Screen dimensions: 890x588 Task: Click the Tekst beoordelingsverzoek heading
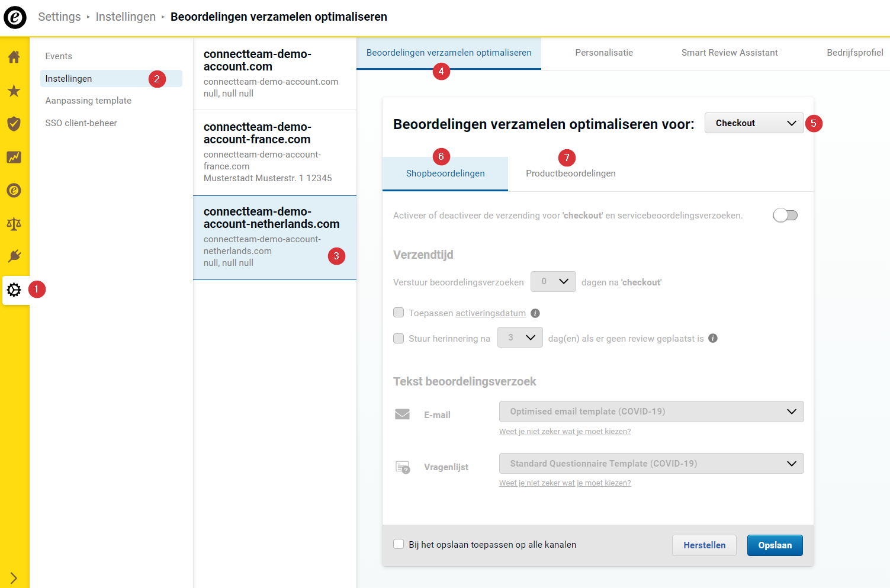465,381
